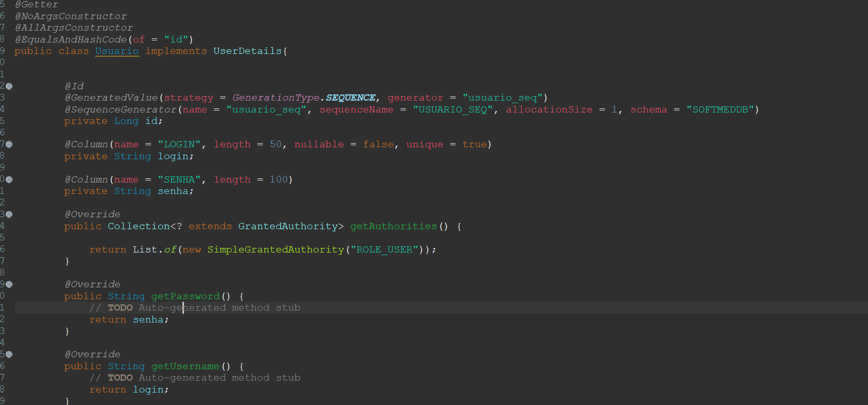Collapse the fold marker next to LOGIN column annotation
This screenshot has width=868, height=405.
[x=9, y=144]
